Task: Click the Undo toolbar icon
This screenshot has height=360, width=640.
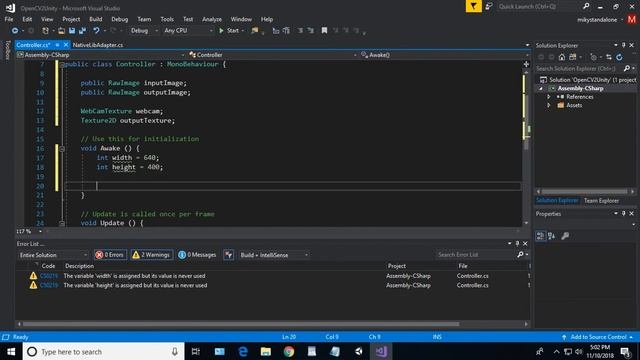Action: tap(96, 31)
